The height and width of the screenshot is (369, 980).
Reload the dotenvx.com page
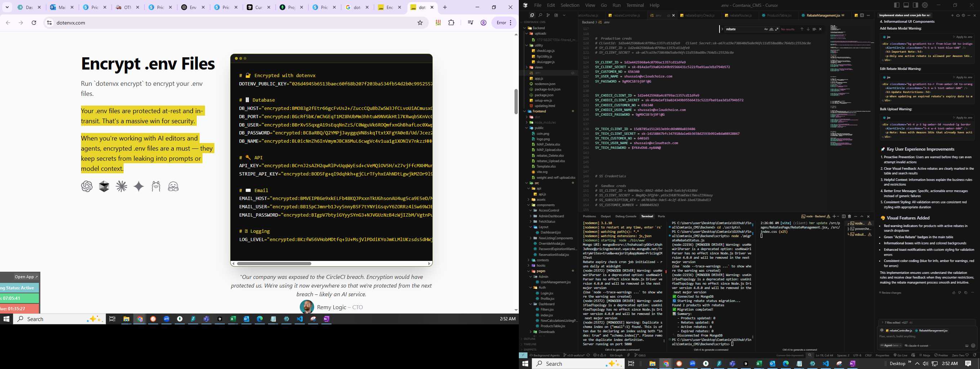point(34,23)
